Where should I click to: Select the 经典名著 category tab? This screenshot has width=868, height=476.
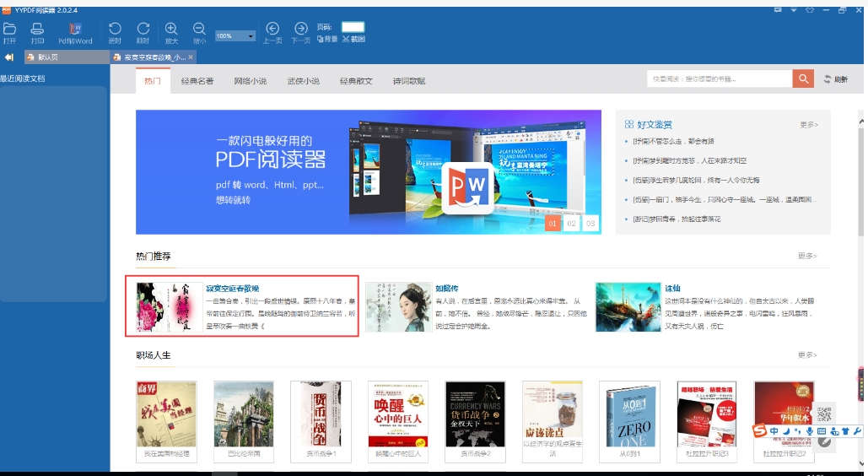tap(197, 81)
